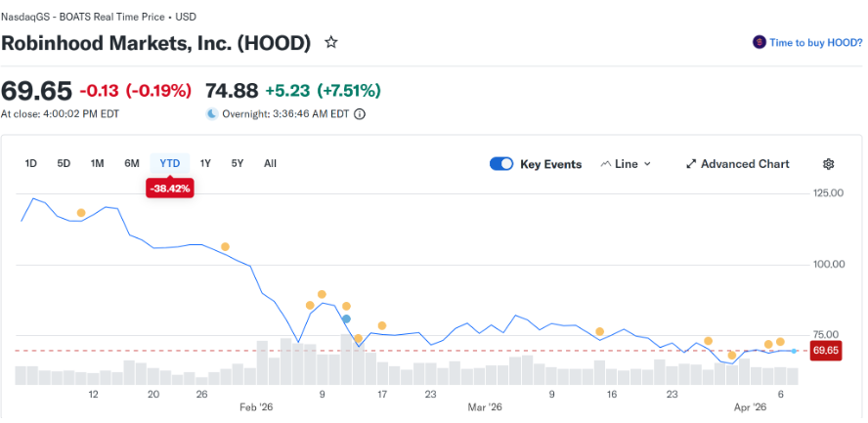
Task: Show the 5Y chart range
Action: click(238, 163)
